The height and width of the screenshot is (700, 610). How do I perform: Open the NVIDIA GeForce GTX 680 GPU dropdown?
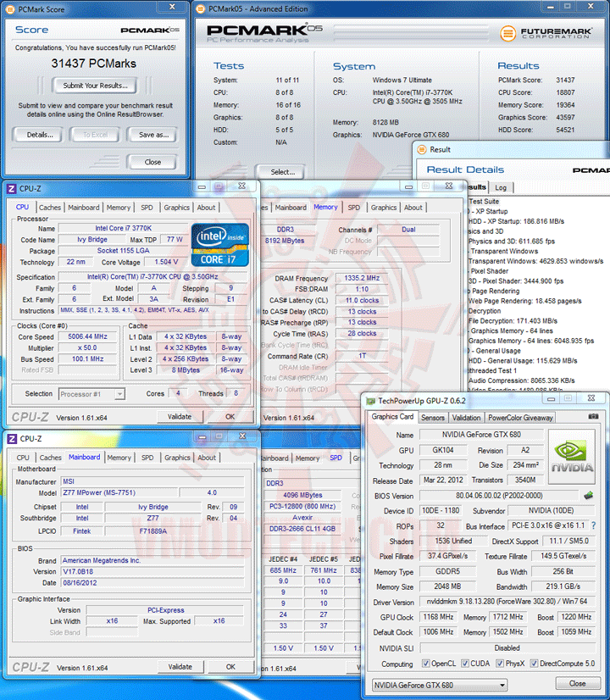[x=440, y=685]
